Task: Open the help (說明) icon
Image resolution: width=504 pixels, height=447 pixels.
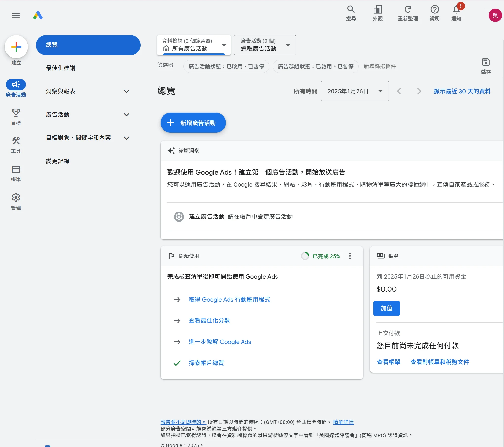Action: (x=435, y=10)
